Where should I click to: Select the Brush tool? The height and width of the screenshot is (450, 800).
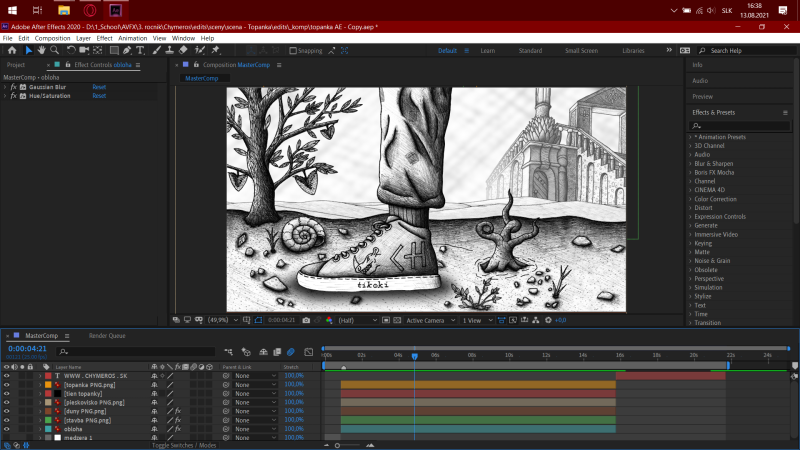(x=157, y=50)
